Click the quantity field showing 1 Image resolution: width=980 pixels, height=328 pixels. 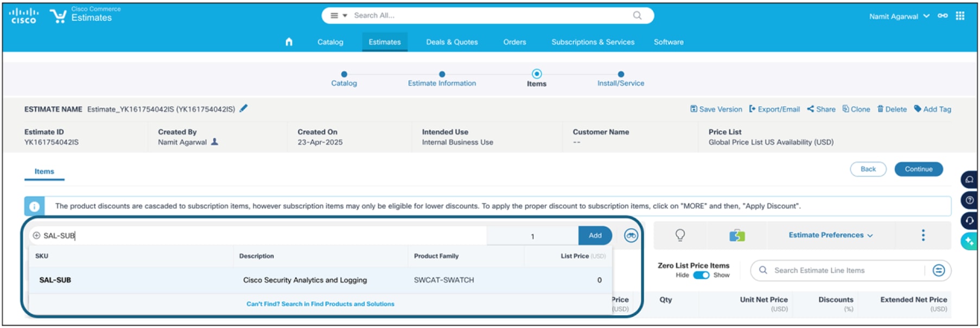tap(532, 236)
